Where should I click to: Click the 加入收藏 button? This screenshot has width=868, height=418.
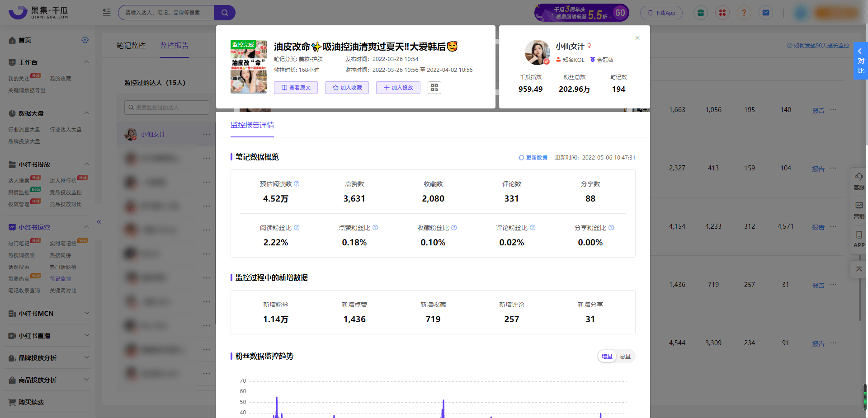[347, 88]
